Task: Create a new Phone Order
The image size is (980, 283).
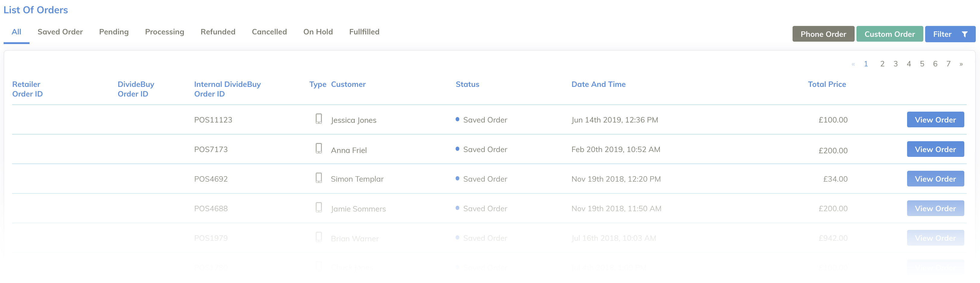Action: tap(823, 34)
